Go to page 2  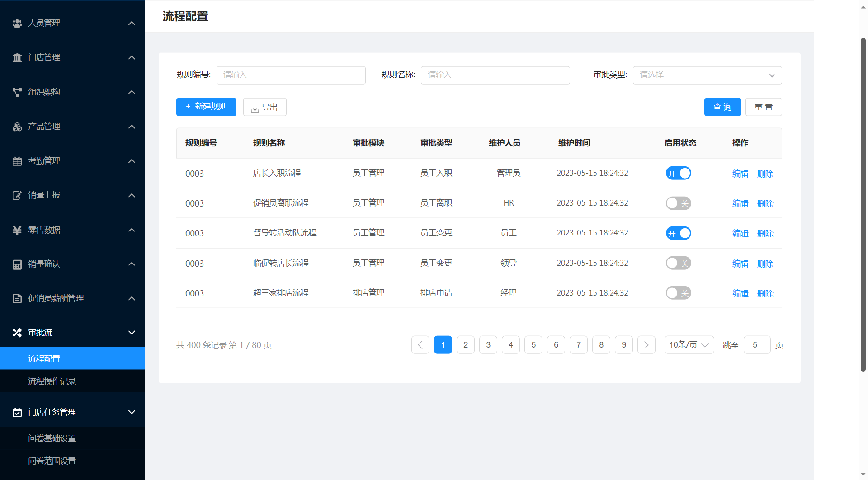pos(466,345)
